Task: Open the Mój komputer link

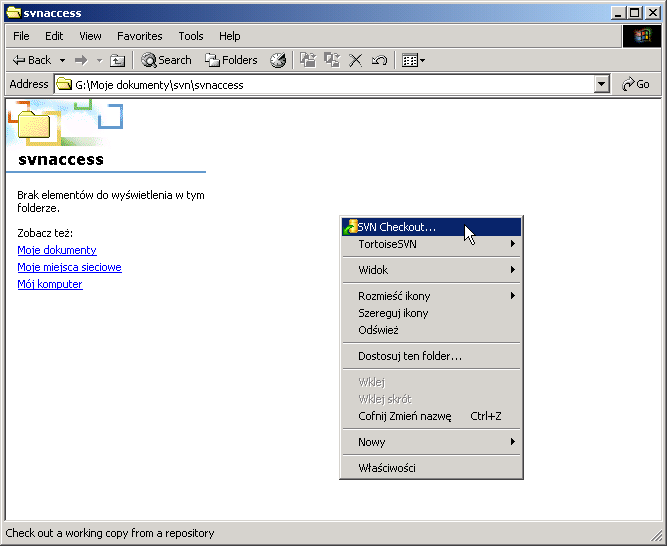Action: (50, 284)
